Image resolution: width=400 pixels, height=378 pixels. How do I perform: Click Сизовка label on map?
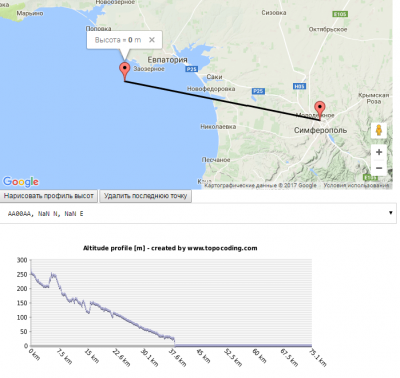pyautogui.click(x=274, y=13)
